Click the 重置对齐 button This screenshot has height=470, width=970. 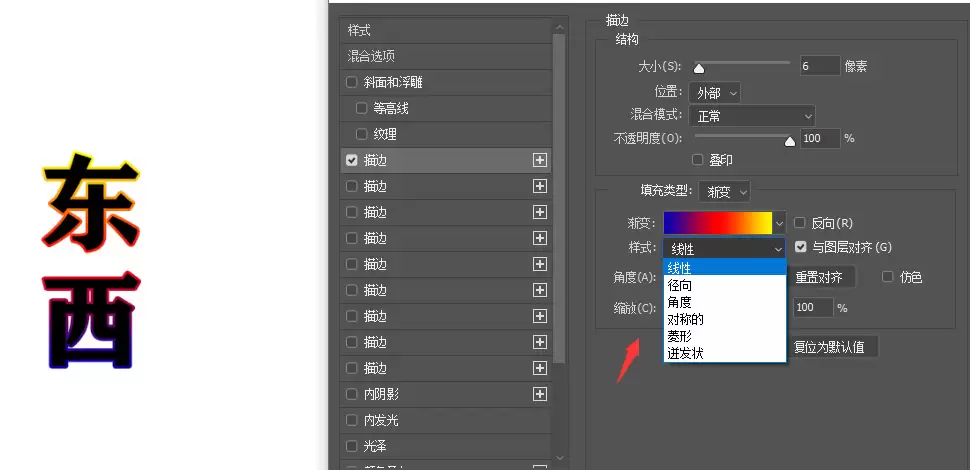[821, 277]
